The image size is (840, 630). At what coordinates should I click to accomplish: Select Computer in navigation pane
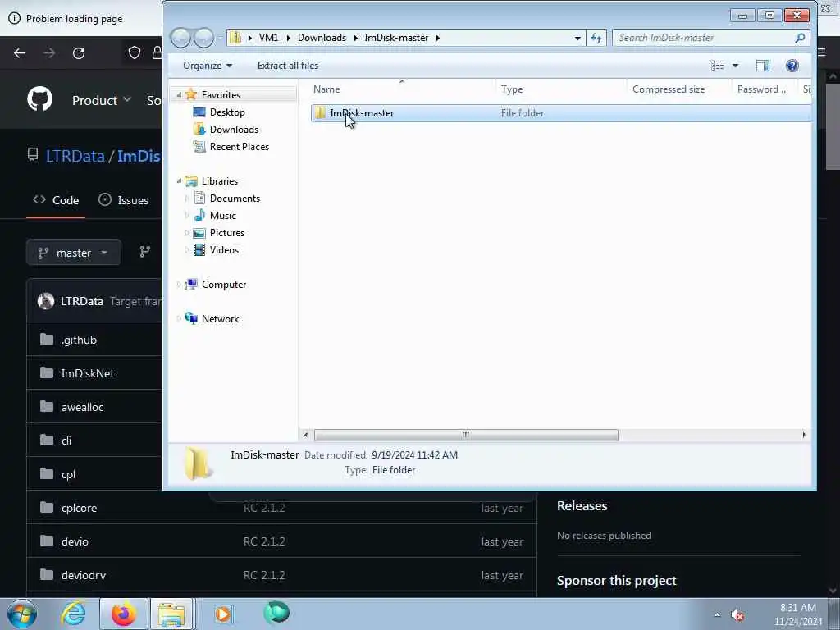[x=223, y=285]
